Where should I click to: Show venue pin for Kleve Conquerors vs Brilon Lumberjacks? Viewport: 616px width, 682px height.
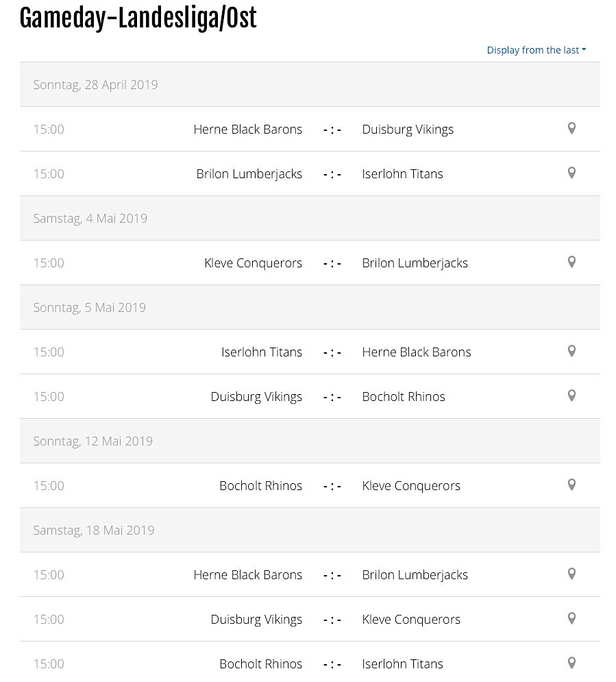point(571,262)
